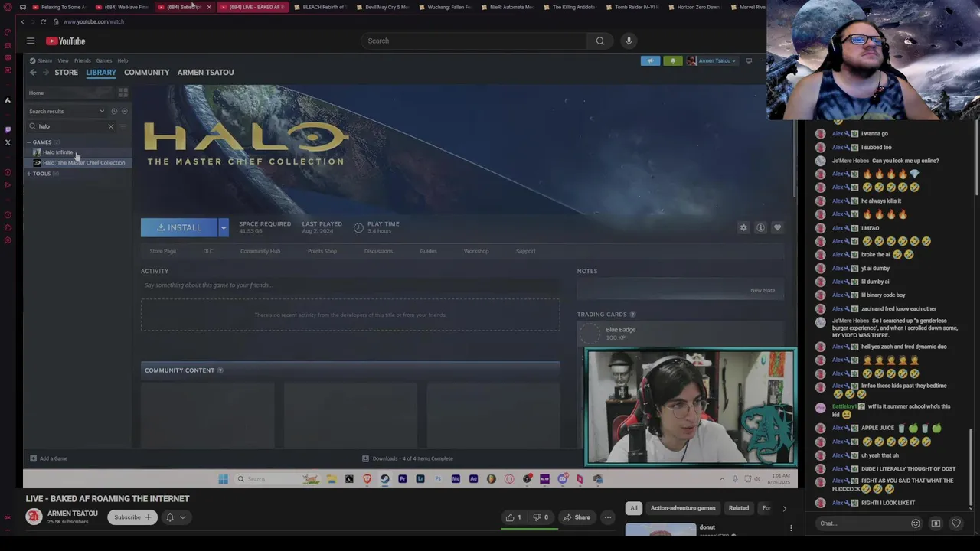The height and width of the screenshot is (551, 980).
Task: Open the Store Page link
Action: coord(162,251)
